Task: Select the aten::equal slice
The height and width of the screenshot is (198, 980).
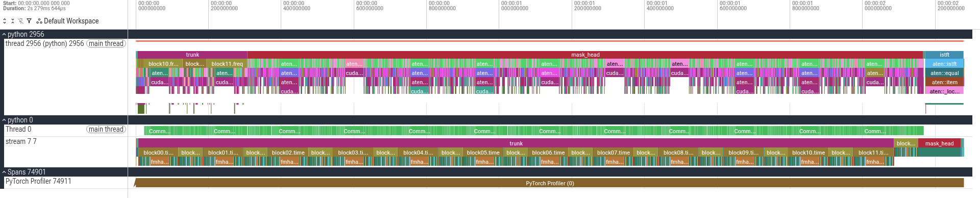Action: click(x=944, y=73)
